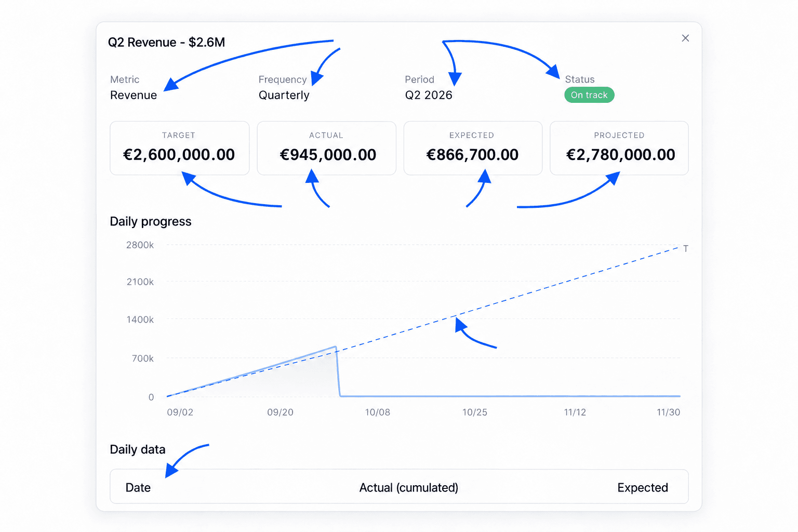Click the 'On track' status badge

[x=589, y=95]
